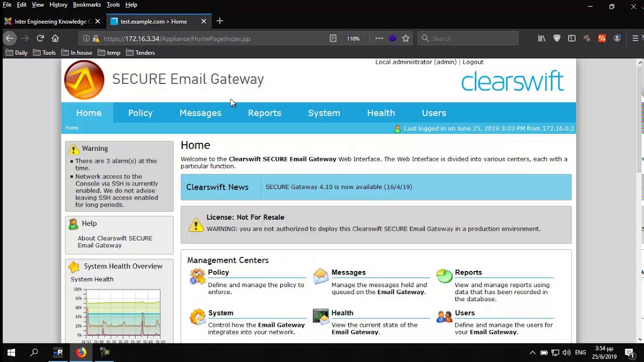
Task: Click the Warning triangle icon in sidebar
Action: point(74,149)
